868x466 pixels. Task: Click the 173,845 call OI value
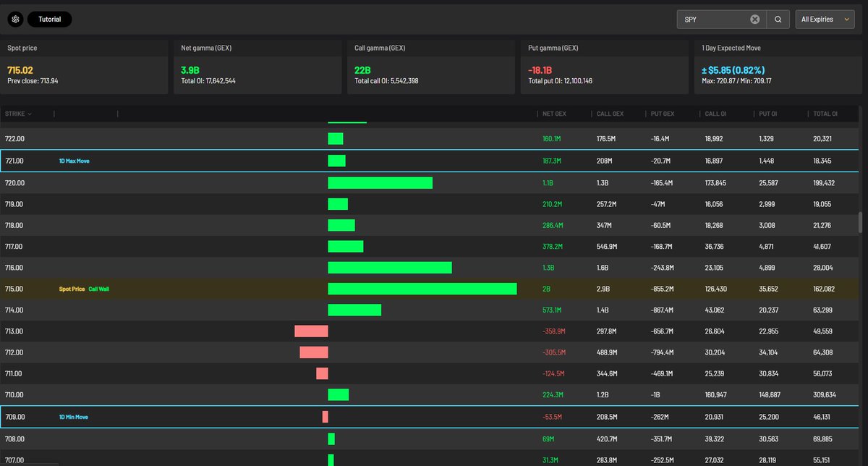coord(718,182)
